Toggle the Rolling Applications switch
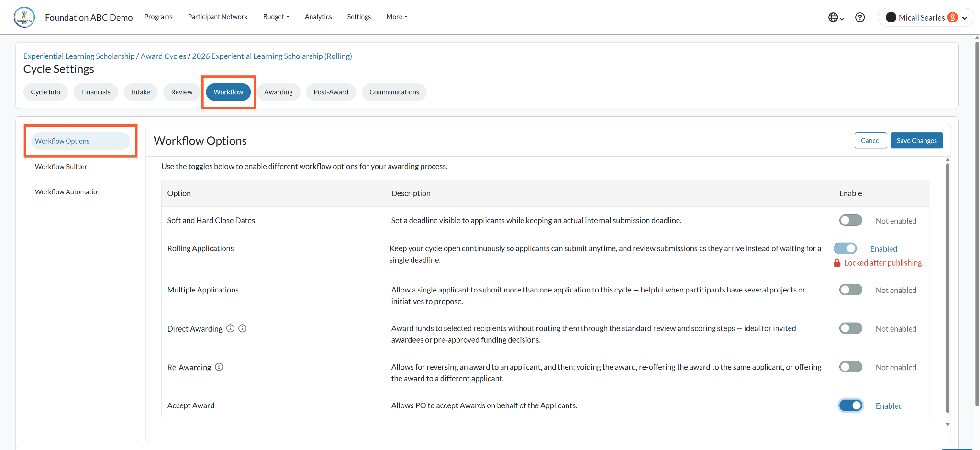980x450 pixels. (845, 248)
